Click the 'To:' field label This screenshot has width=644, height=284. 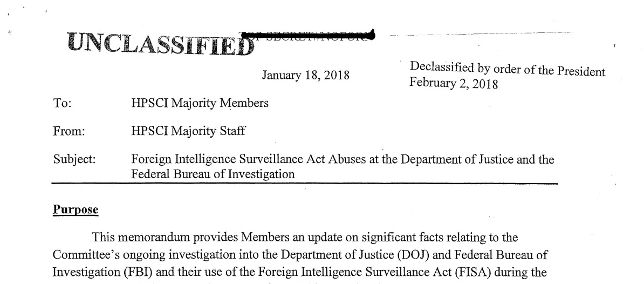63,103
